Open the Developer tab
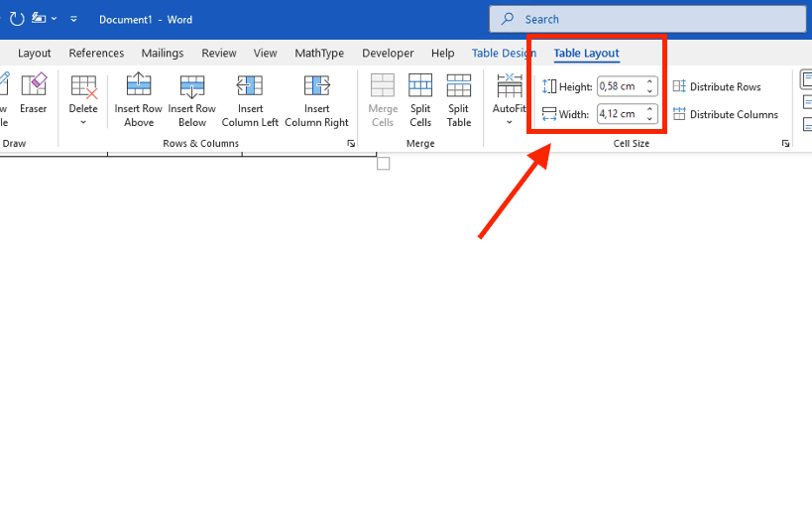Screen dimensions: 812x513 (388, 53)
